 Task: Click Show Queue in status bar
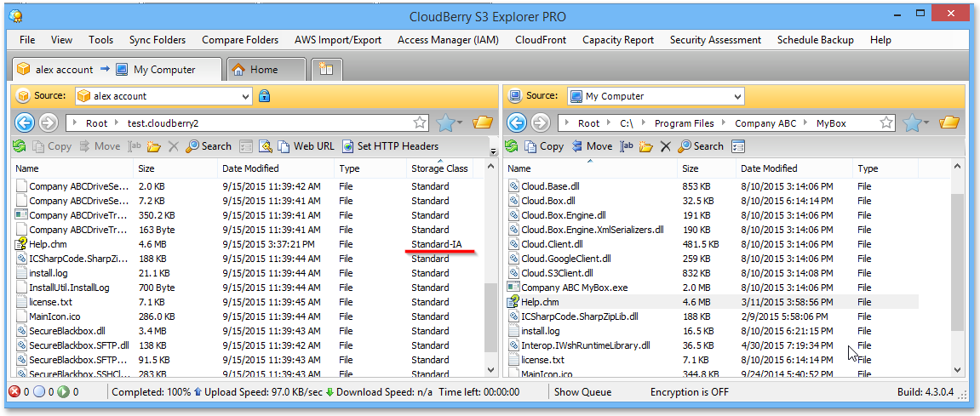tap(582, 392)
